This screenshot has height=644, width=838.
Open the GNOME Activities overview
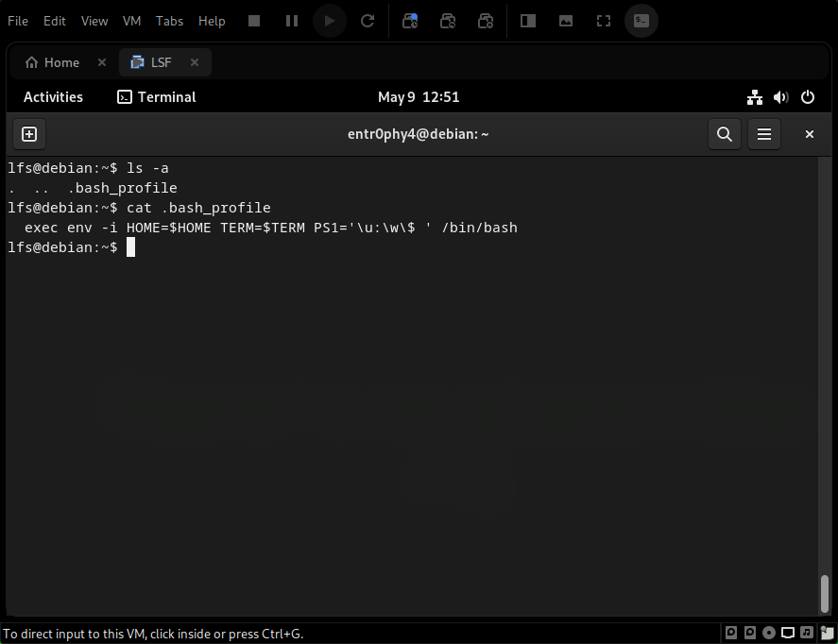click(x=53, y=96)
